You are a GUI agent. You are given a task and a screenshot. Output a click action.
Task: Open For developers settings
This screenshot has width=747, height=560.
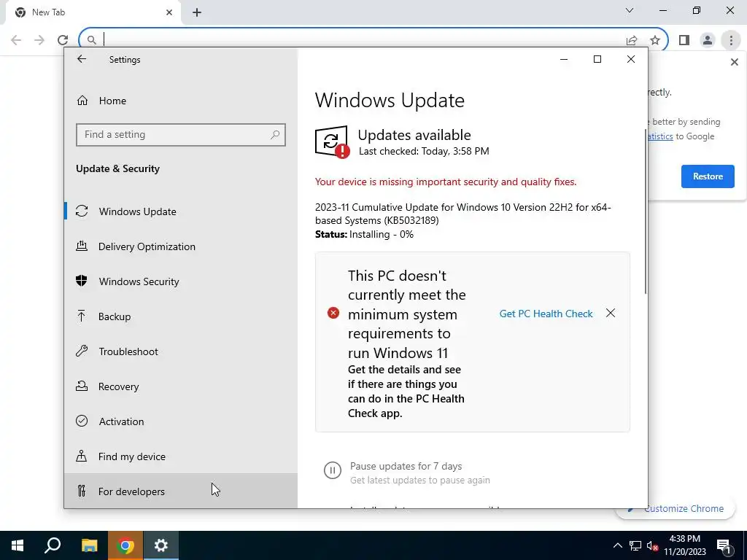point(181,491)
